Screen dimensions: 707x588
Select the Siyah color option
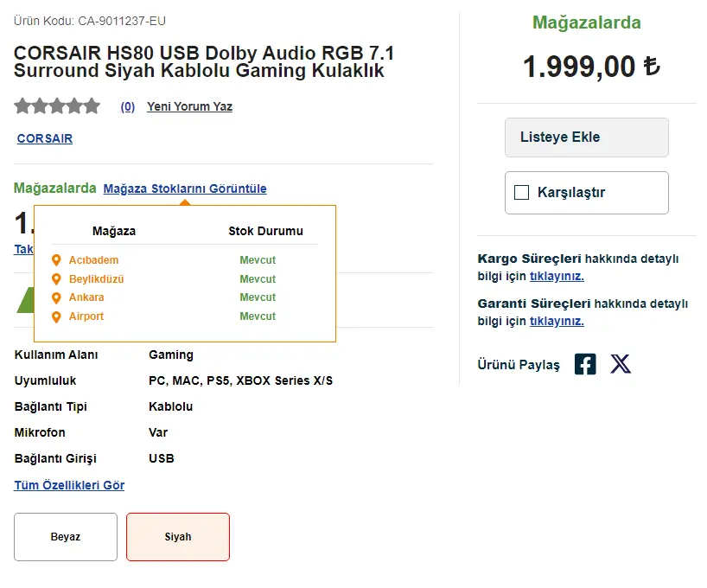tap(178, 537)
